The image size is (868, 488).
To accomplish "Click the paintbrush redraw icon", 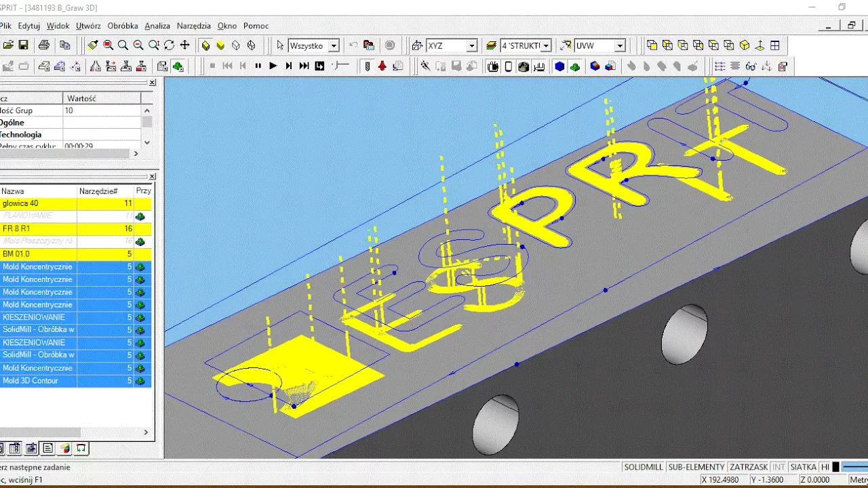I will pos(92,45).
